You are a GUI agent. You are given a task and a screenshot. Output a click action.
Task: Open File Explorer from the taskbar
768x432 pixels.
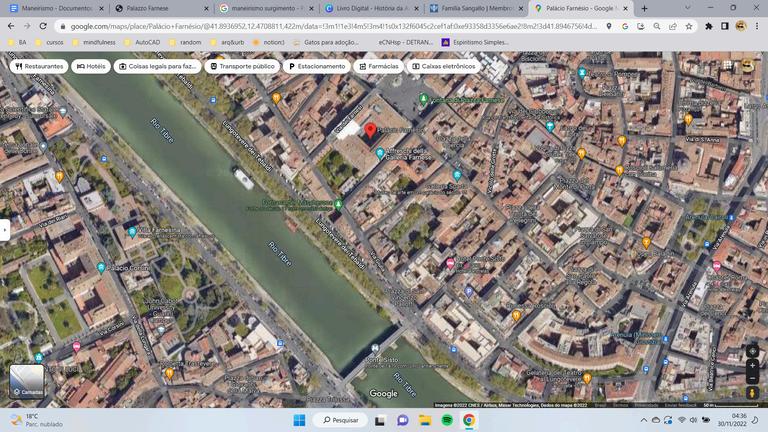tap(425, 420)
